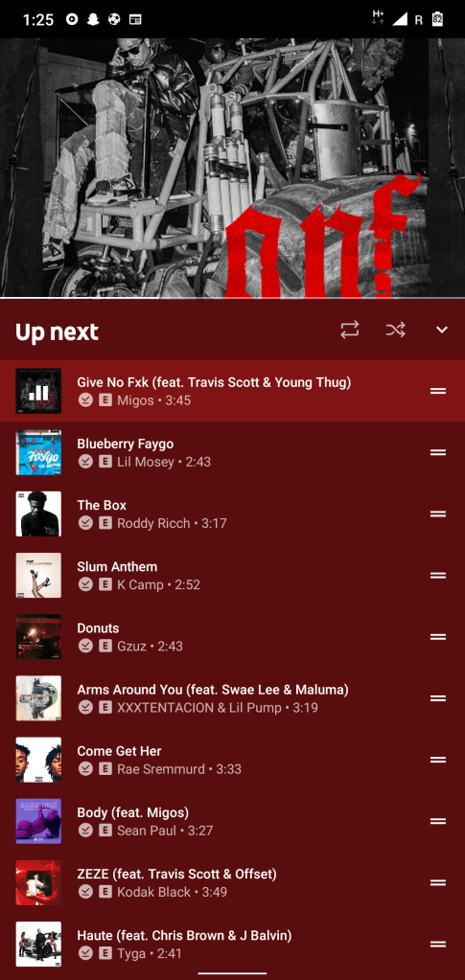Tap downloaded icon beside Lil Mosey
Viewport: 465px width, 980px height.
tap(85, 462)
